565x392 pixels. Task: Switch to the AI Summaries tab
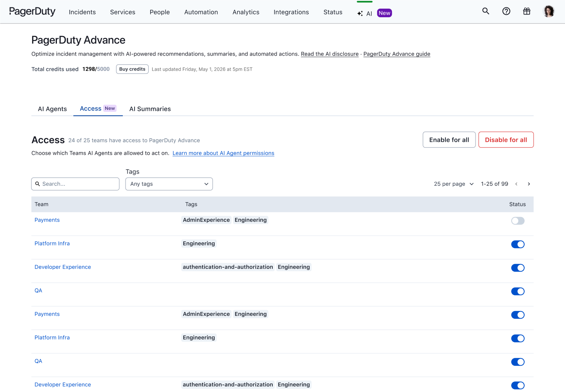pyautogui.click(x=150, y=109)
